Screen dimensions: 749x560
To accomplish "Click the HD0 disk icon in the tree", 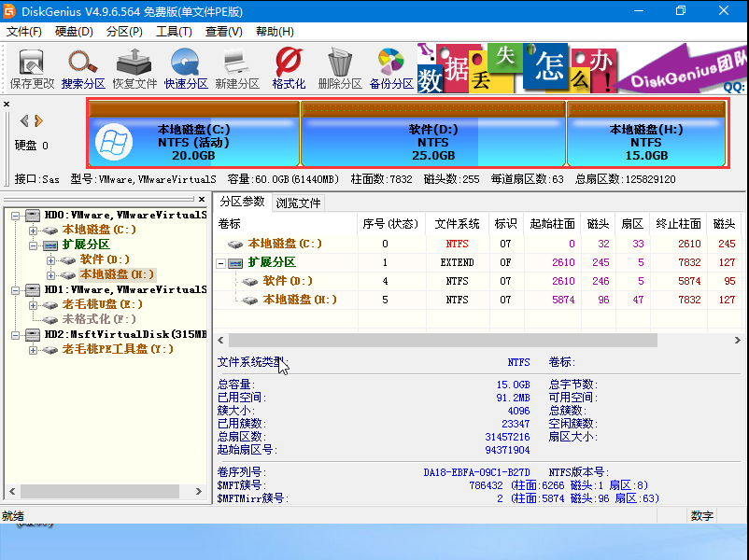I will pos(33,216).
